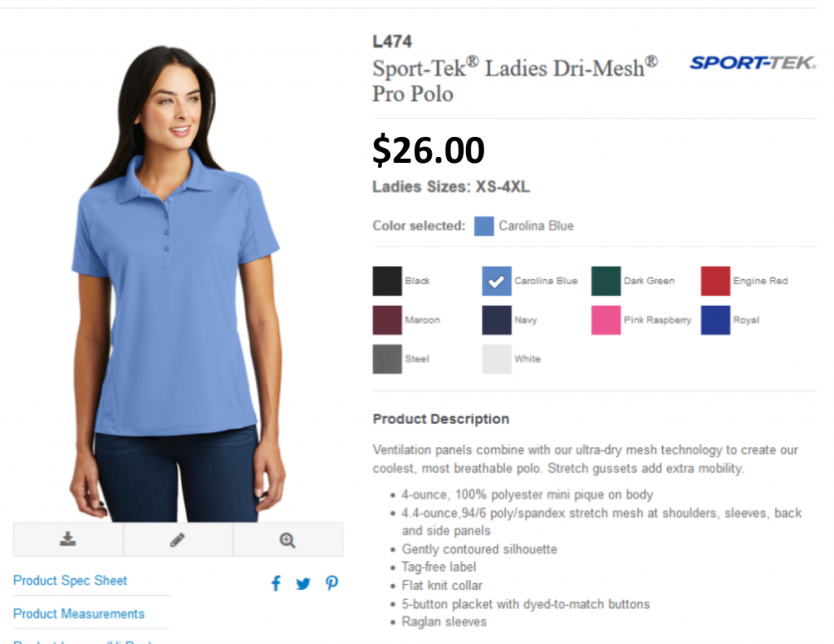Image resolution: width=834 pixels, height=644 pixels.
Task: Choose the Steel color swatch
Action: point(387,359)
